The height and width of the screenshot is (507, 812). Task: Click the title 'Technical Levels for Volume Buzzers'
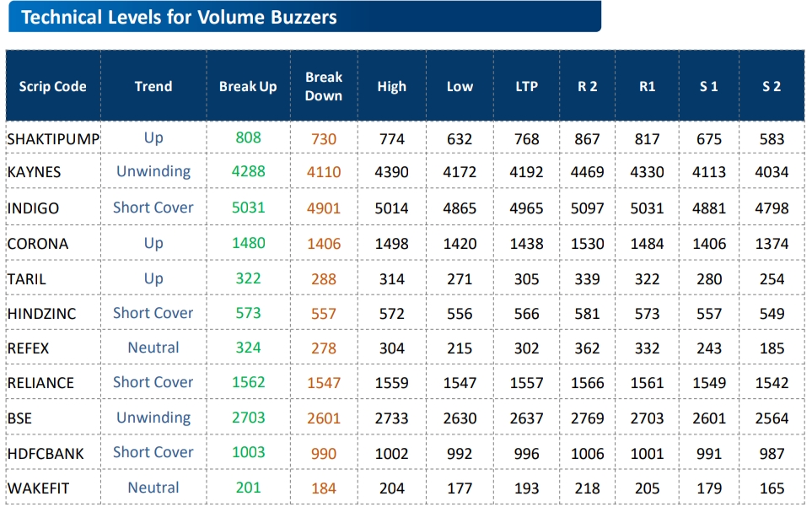[x=179, y=18]
